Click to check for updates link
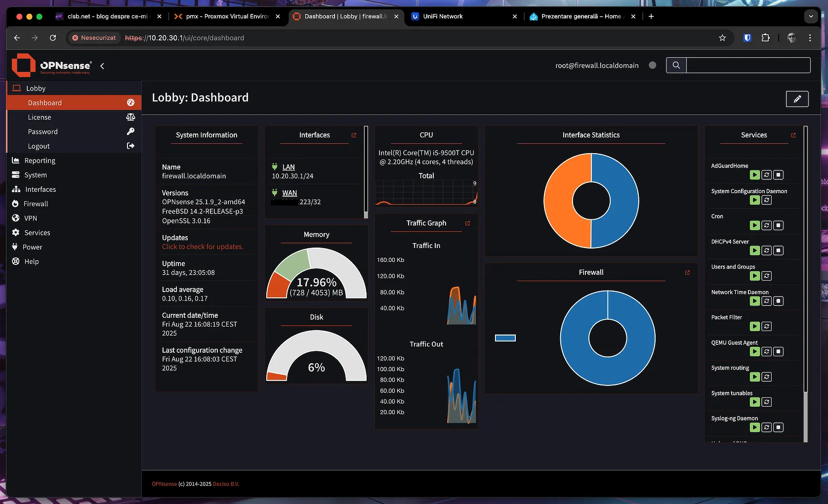The width and height of the screenshot is (828, 504). click(203, 247)
